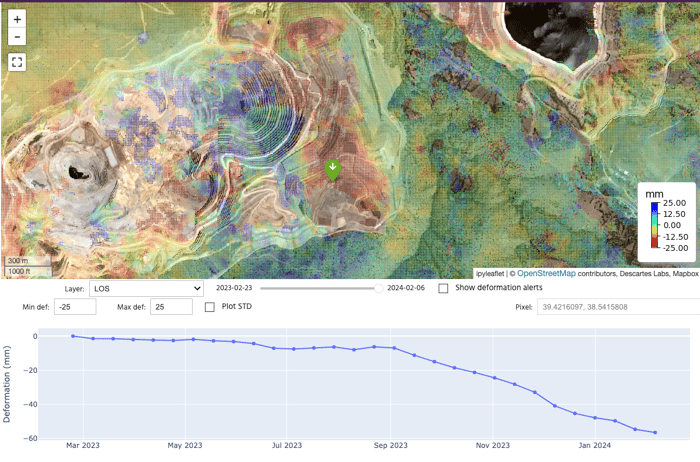Click the ipyleaflet attribution text
This screenshot has width=700, height=462.
click(490, 274)
